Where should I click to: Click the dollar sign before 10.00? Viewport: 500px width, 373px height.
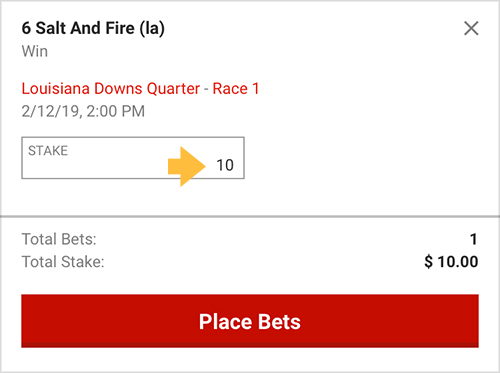tap(428, 262)
